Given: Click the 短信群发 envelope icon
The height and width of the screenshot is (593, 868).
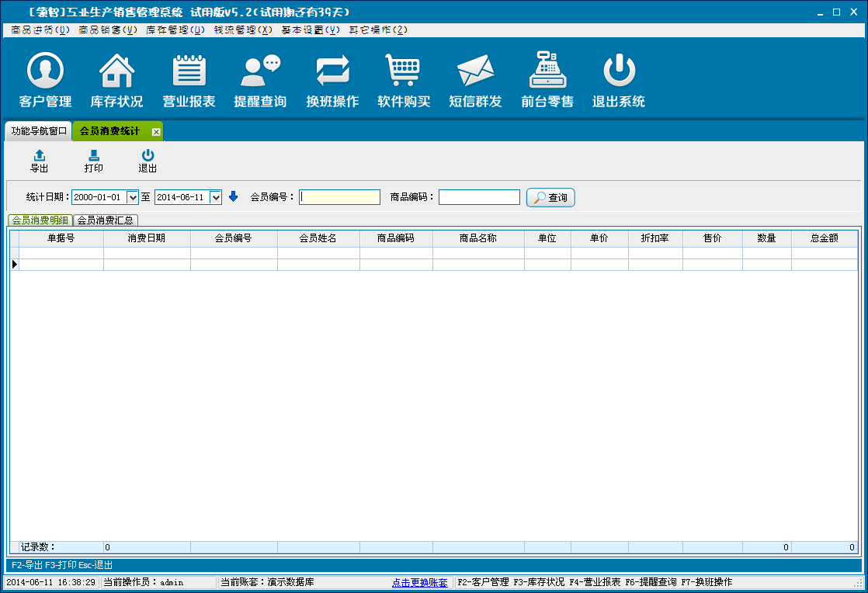Looking at the screenshot, I should (x=475, y=72).
